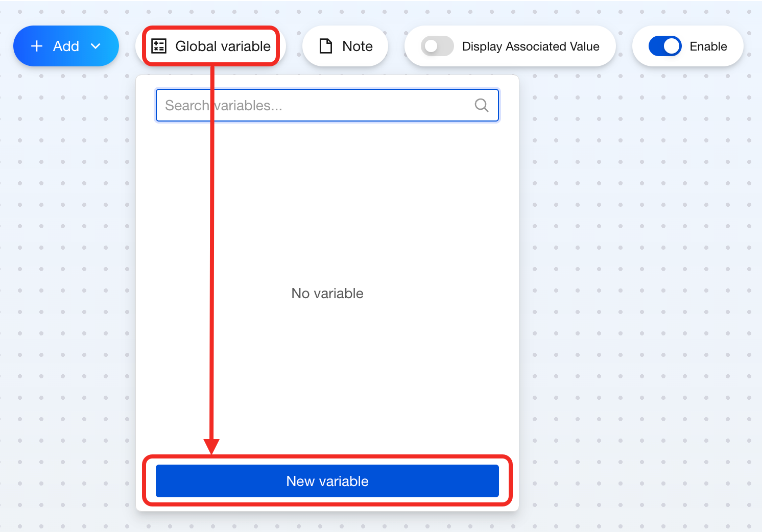This screenshot has height=532, width=762.
Task: Click the "Display Associated Value" label text
Action: pyautogui.click(x=531, y=46)
